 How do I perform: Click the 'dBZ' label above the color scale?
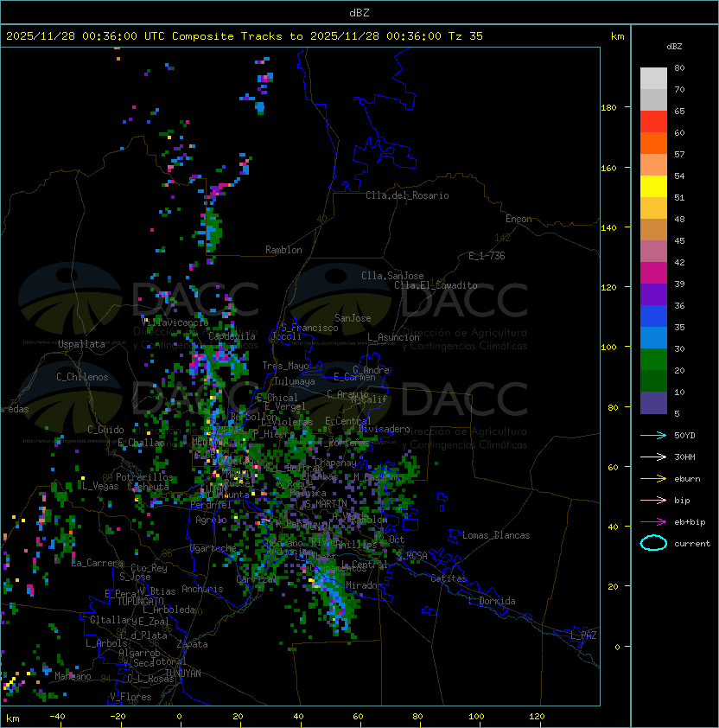[x=674, y=47]
